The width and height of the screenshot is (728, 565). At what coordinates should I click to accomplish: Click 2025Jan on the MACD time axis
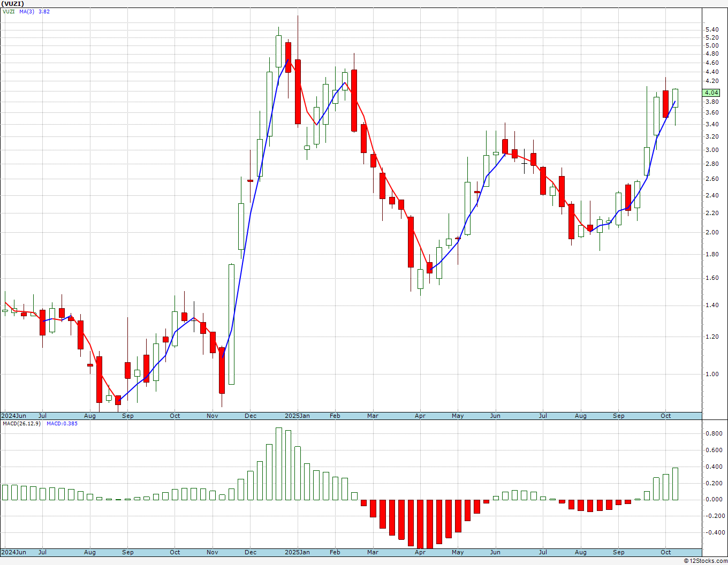297,552
